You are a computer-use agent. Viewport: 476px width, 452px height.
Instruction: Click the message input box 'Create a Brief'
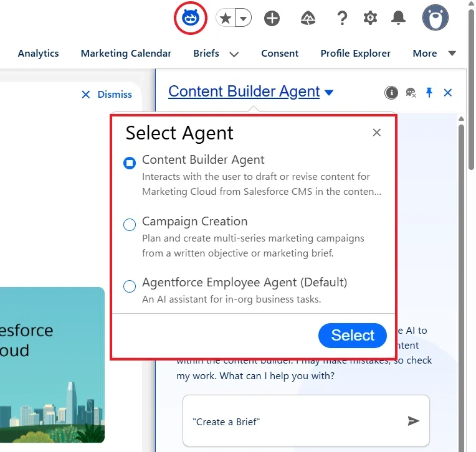click(x=306, y=421)
